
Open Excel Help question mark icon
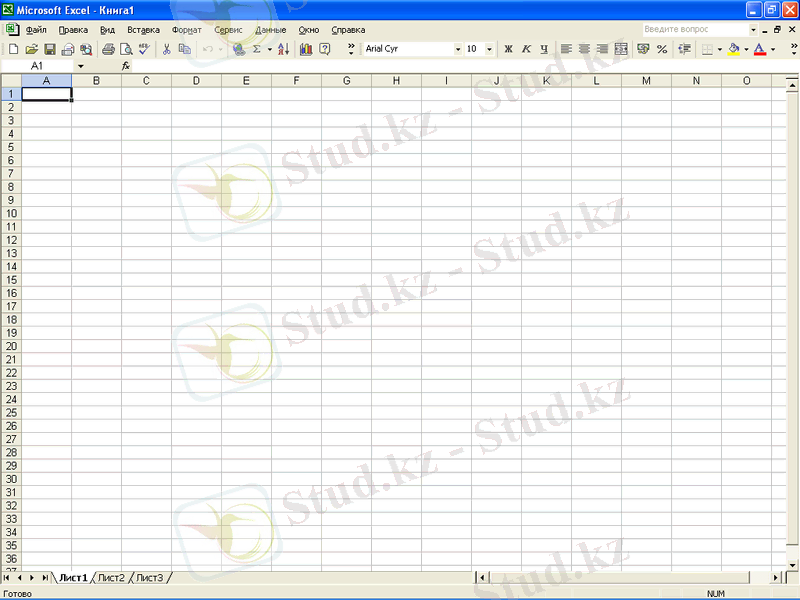tap(324, 49)
